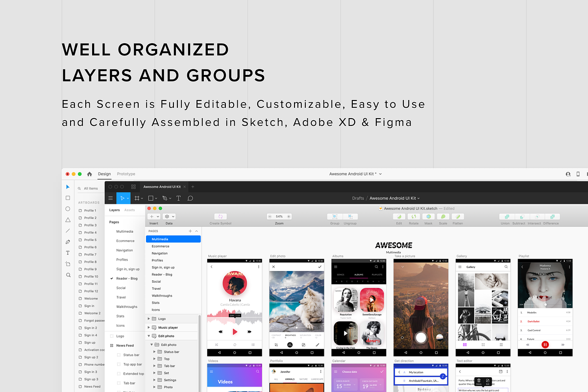Click the Sketch Union boolean icon

506,217
